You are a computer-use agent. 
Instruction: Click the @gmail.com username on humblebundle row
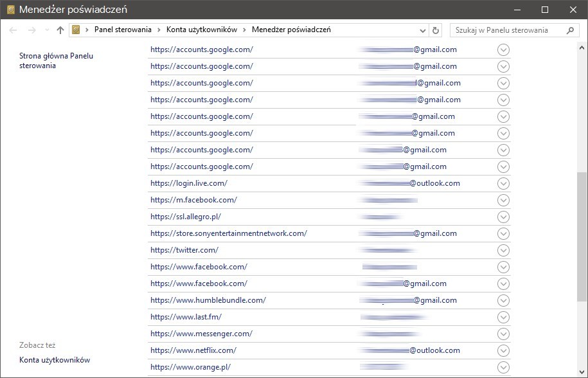tap(408, 300)
